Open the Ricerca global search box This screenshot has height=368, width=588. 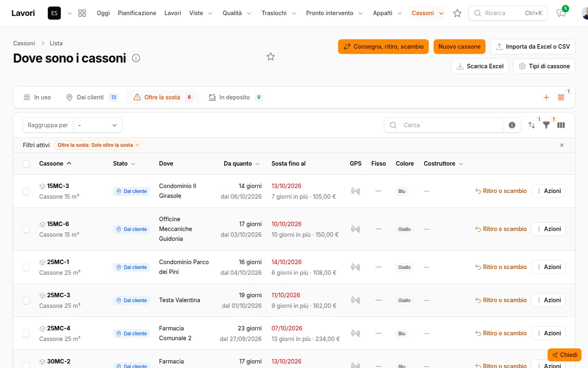[x=508, y=13]
